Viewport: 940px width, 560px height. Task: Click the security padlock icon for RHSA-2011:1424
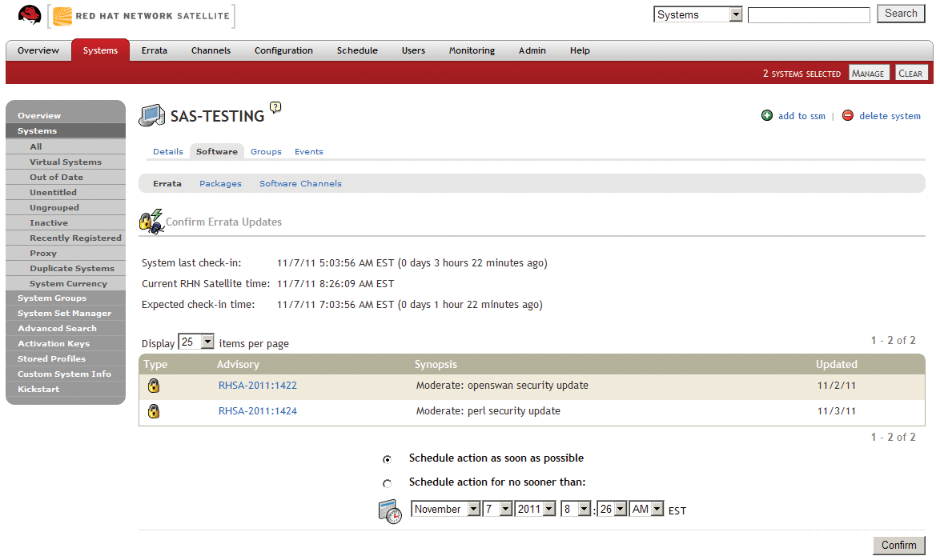click(154, 411)
